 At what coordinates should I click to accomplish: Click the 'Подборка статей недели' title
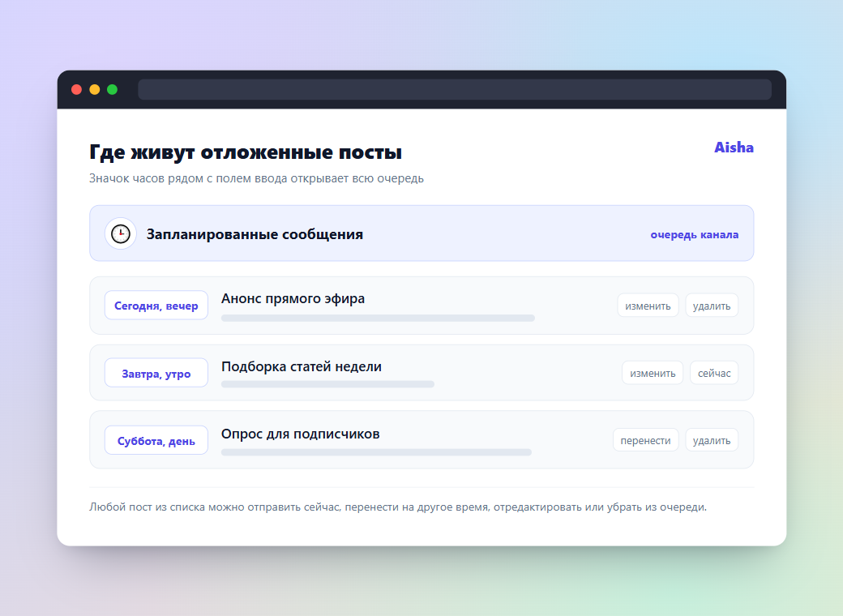click(x=301, y=366)
